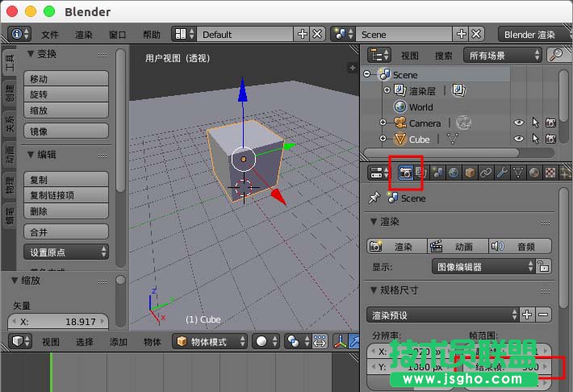Viewport: 573px width, 392px height.
Task: Expand the Cube tree item
Action: [383, 139]
